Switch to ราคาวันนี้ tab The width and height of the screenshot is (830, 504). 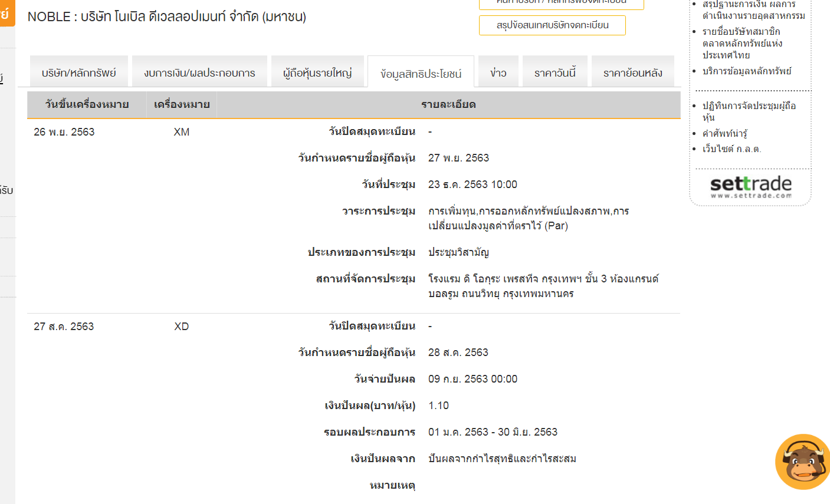coord(555,72)
